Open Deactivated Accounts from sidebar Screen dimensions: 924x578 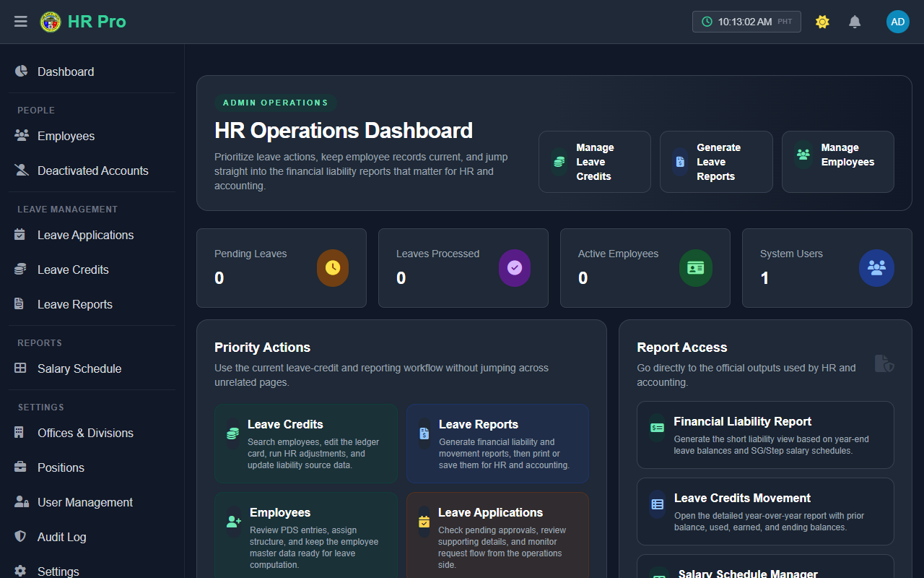(x=92, y=171)
